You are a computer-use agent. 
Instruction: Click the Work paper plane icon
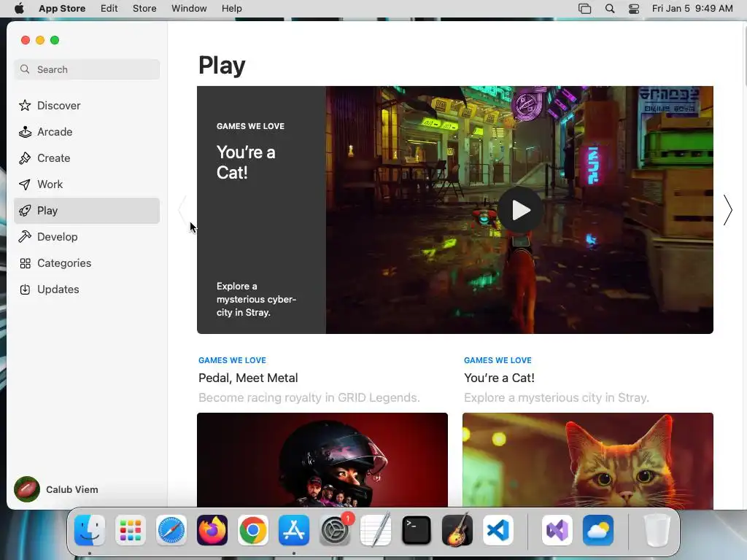click(25, 184)
